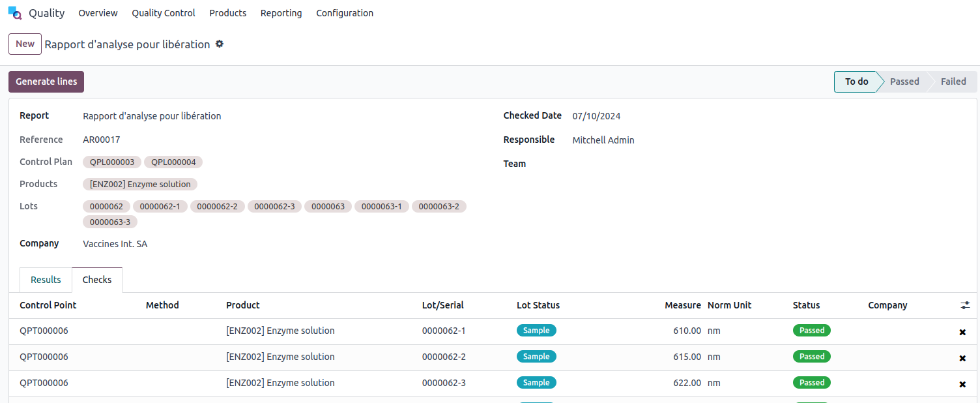Open the column settings adjust icon
Screen dimensions: 980x403
965,305
